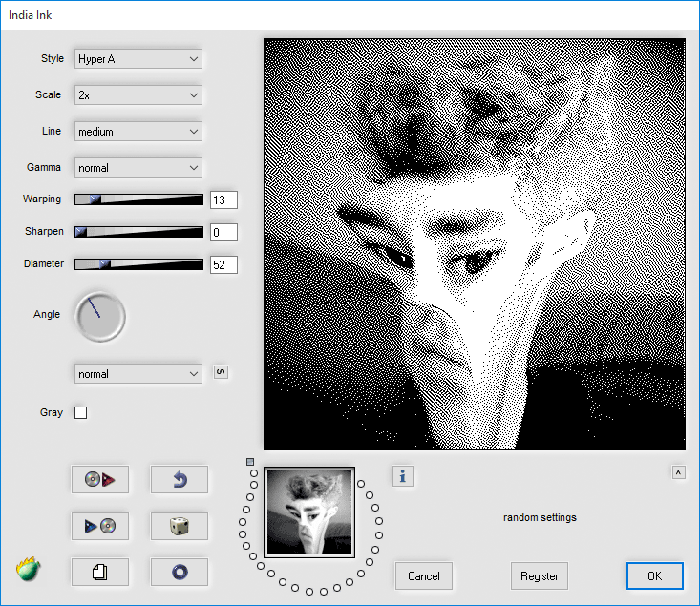Click the save preset arrow-to-disc icon
The image size is (700, 606).
pyautogui.click(x=100, y=526)
